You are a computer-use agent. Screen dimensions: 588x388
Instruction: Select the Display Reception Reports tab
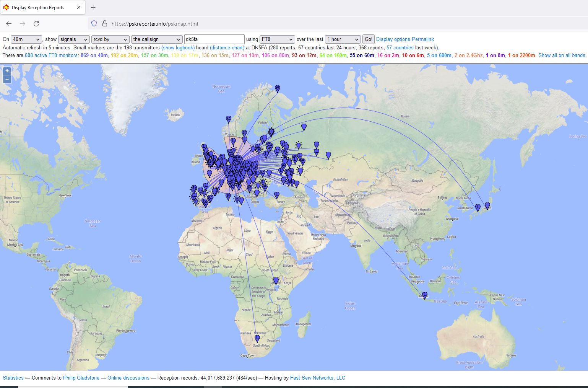38,8
